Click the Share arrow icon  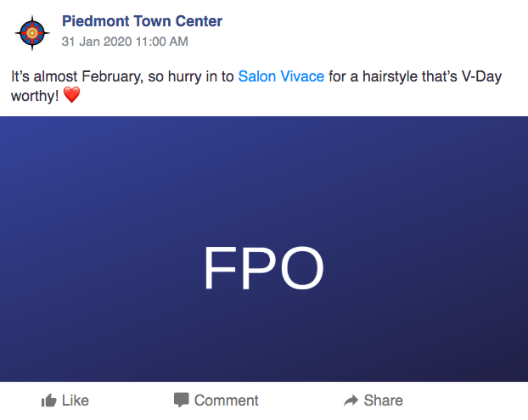point(351,400)
